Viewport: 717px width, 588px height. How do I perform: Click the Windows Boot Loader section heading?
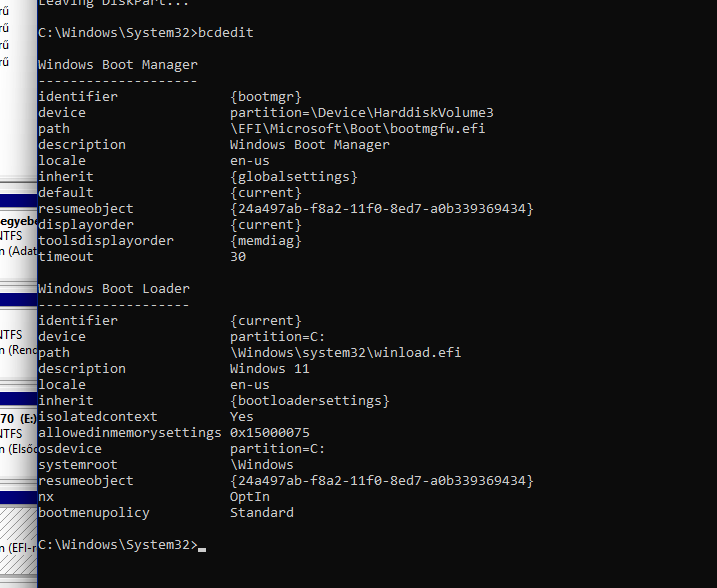(113, 289)
